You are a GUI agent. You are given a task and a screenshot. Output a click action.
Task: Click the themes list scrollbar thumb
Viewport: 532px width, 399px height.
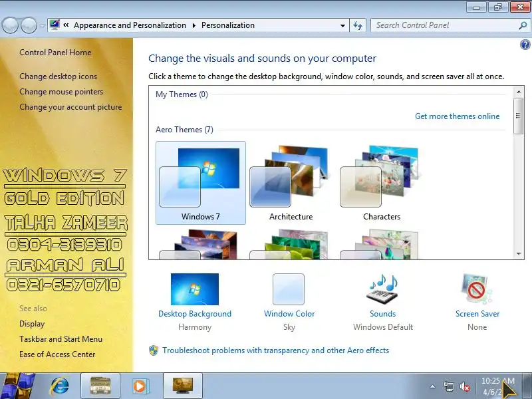(x=518, y=116)
